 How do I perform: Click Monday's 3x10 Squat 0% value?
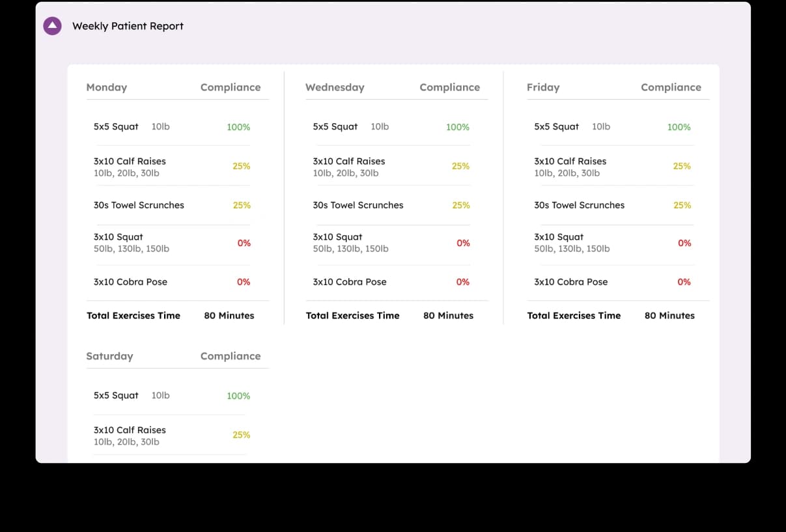pos(244,243)
